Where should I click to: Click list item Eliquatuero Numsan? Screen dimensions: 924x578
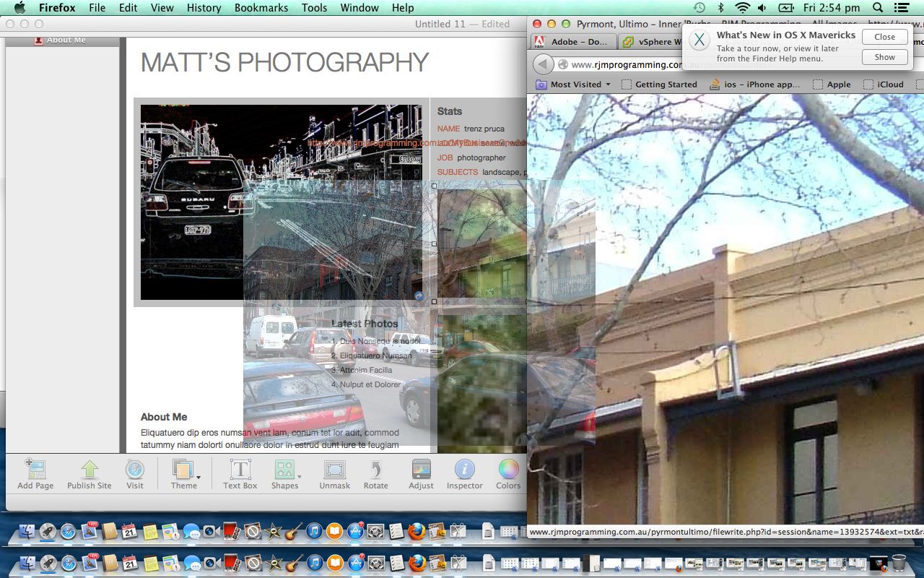click(372, 355)
